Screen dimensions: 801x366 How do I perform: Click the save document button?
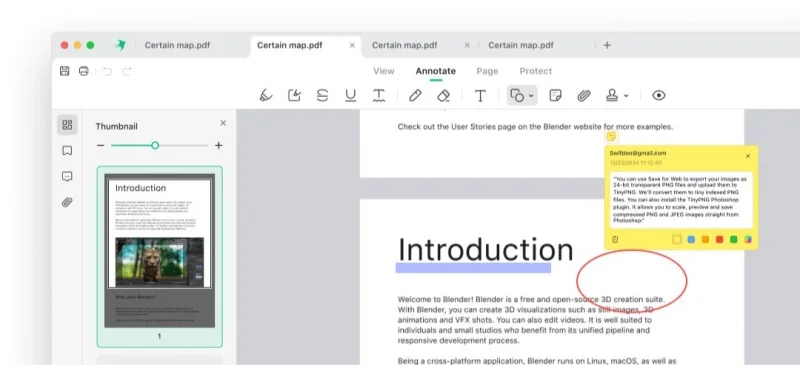[64, 71]
